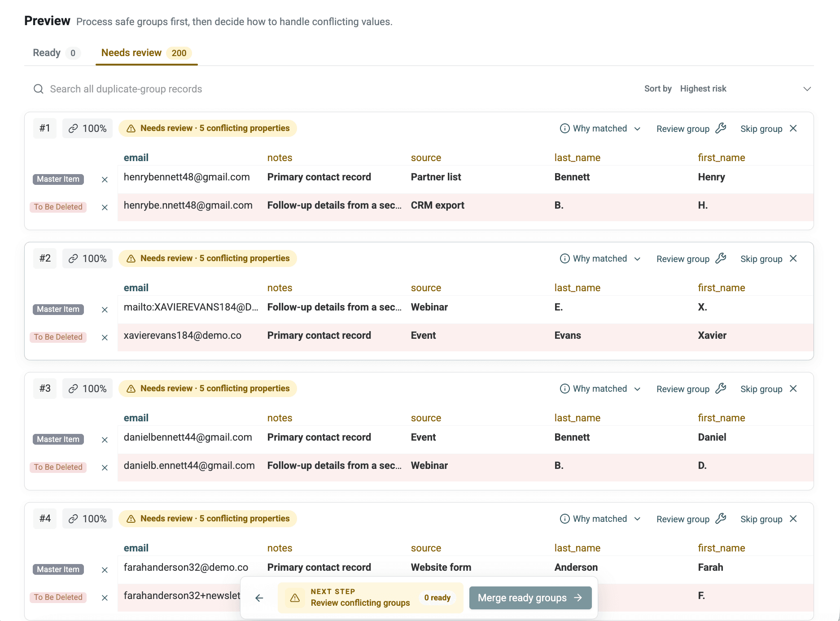840x621 pixels.
Task: Open Review group for group #2
Action: pyautogui.click(x=691, y=258)
